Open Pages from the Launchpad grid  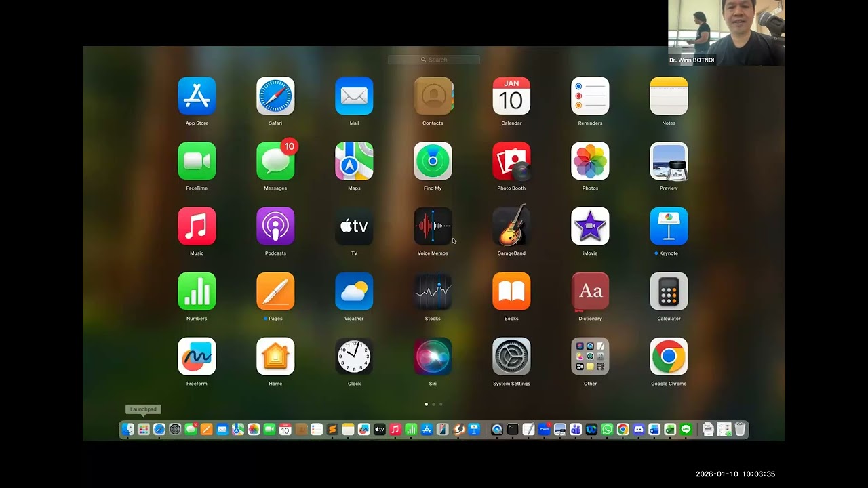point(275,291)
